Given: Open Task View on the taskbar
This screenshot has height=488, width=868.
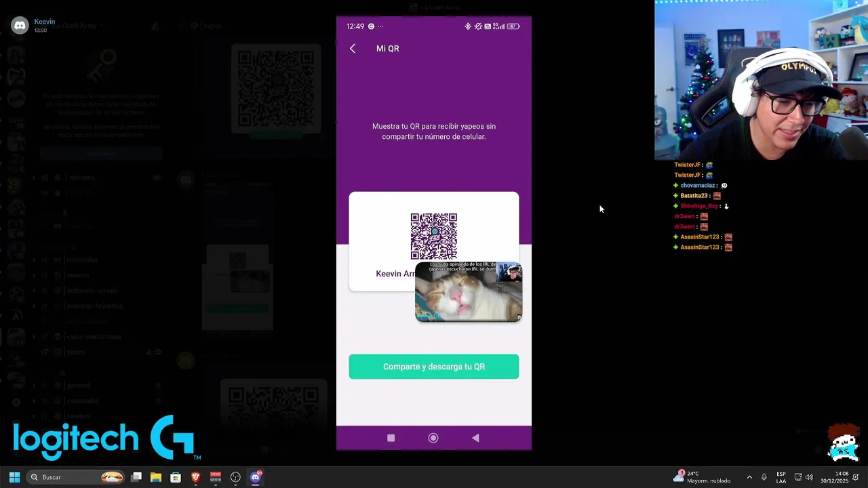Looking at the screenshot, I should (136, 477).
